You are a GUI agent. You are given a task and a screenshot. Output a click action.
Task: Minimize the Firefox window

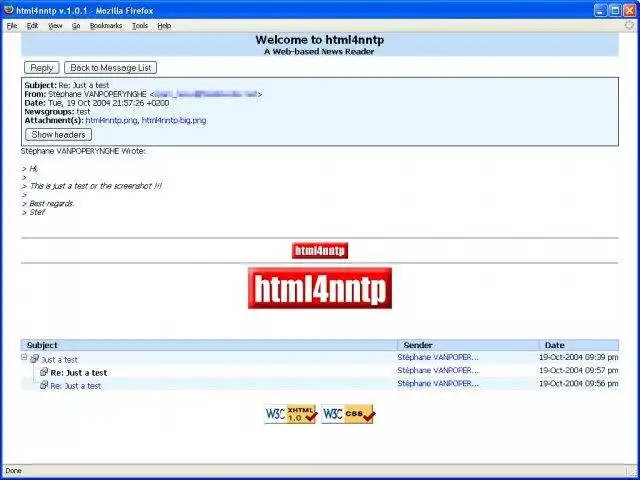(x=600, y=10)
